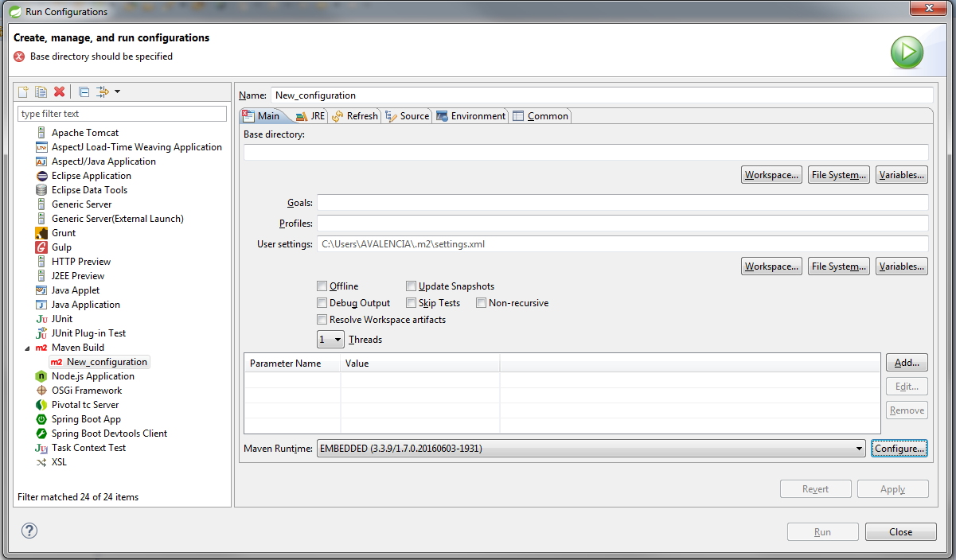Screen dimensions: 956x560
Task: Click Variables button under User settings
Action: coord(902,266)
